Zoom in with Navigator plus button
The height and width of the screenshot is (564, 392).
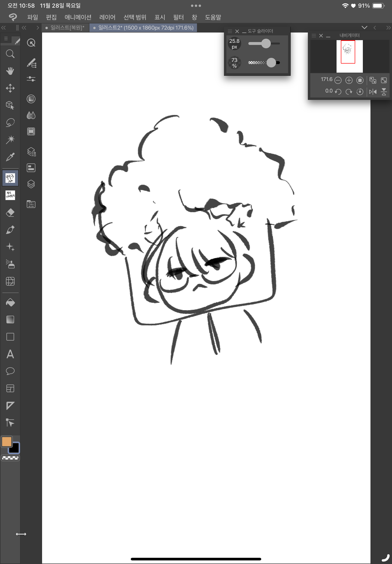(x=349, y=80)
